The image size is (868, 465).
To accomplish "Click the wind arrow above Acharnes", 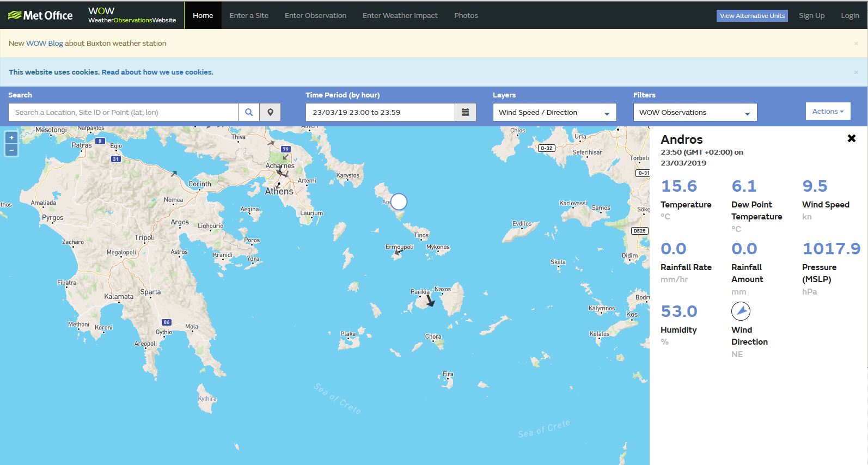I will [285, 157].
